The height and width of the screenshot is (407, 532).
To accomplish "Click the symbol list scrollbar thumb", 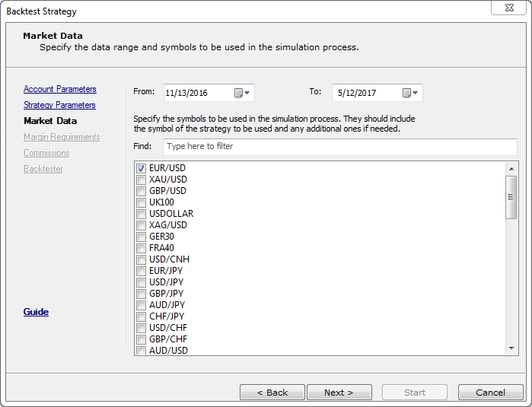I will [x=511, y=197].
